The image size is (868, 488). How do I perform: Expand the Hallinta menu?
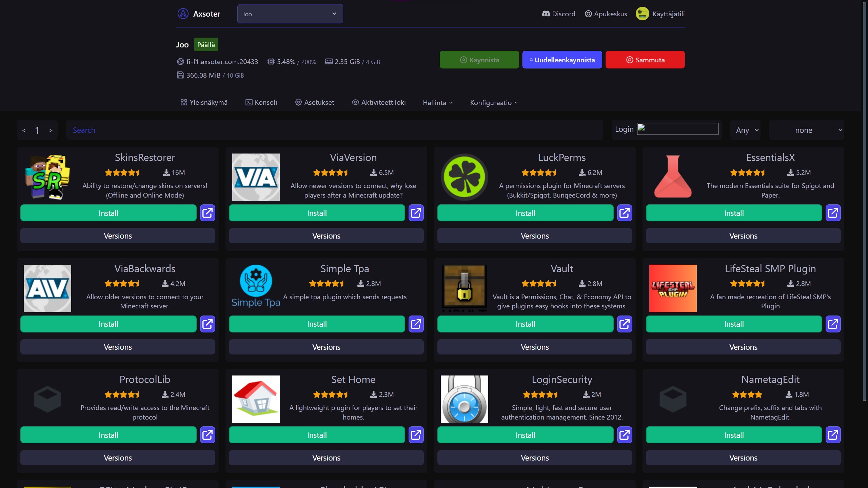coord(438,103)
